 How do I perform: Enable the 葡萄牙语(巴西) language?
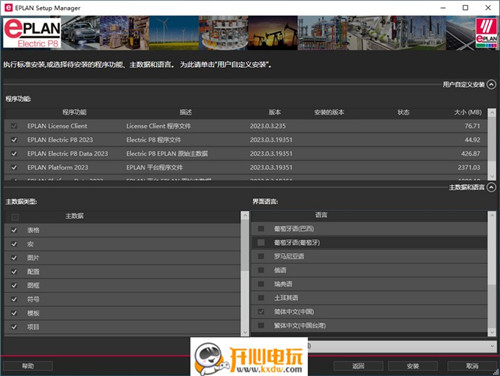261,229
